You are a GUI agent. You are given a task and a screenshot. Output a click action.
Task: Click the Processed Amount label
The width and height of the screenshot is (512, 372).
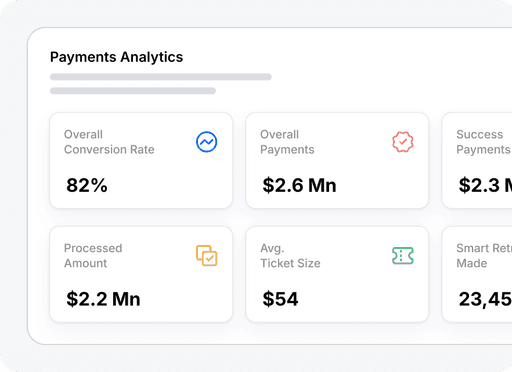(93, 256)
